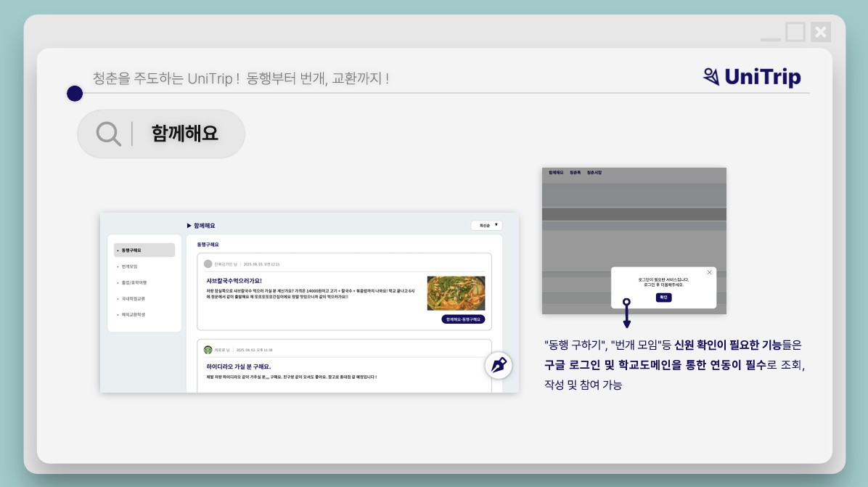Click the 함께해요 nav tab in the dimmed screenshot
Image resolution: width=868 pixels, height=487 pixels.
point(556,173)
